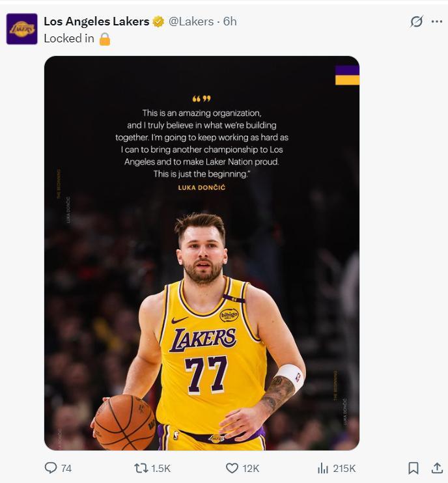Click the purple and gold color block

tap(347, 75)
